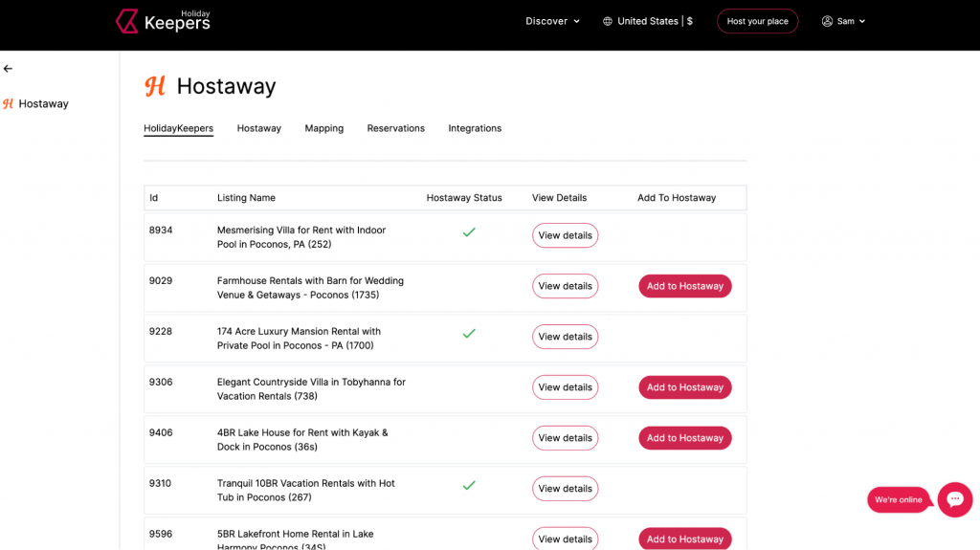Click the globe icon beside United States

click(x=607, y=21)
